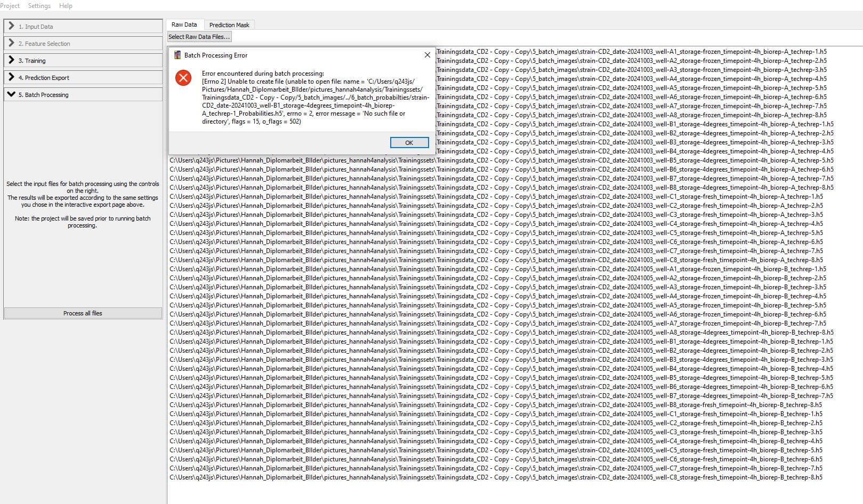
Task: Click the chevron icon beside Training
Action: 11,60
